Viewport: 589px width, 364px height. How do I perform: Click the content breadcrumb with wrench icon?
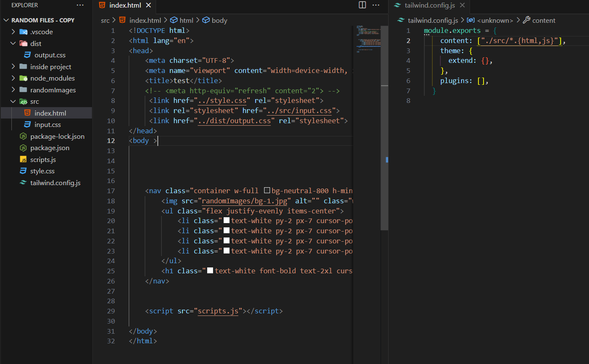[x=539, y=20]
